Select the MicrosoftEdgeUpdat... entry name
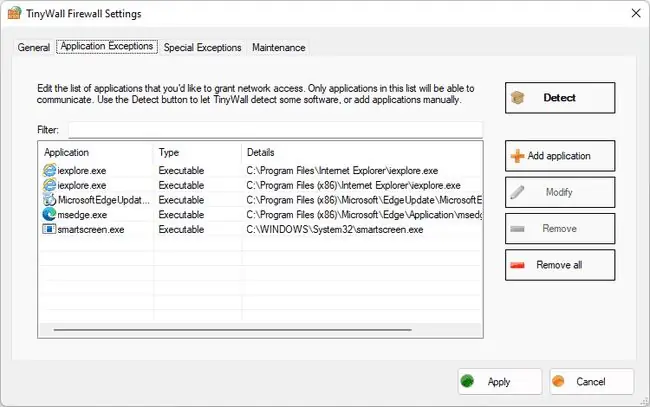This screenshot has width=650, height=407. (104, 200)
